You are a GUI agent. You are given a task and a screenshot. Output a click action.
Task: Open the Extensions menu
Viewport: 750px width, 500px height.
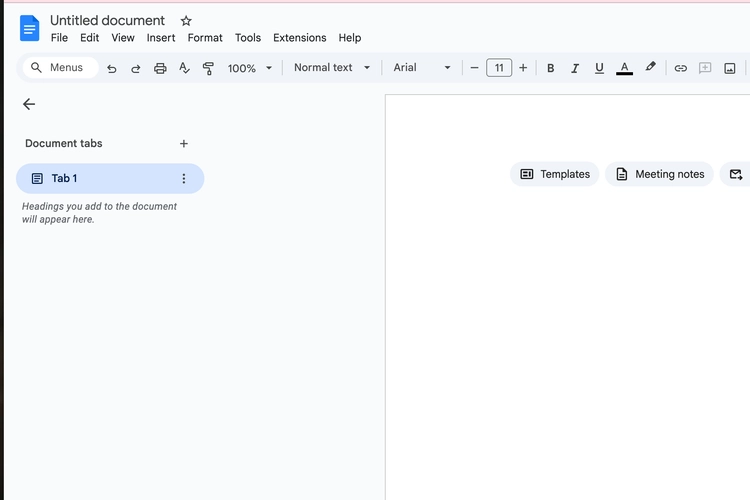[299, 38]
